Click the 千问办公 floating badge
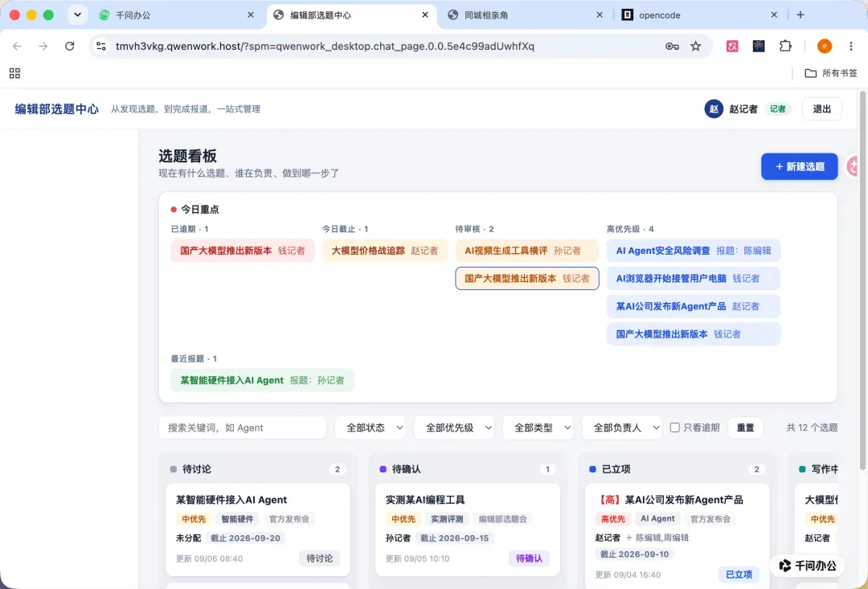The image size is (868, 589). tap(807, 565)
